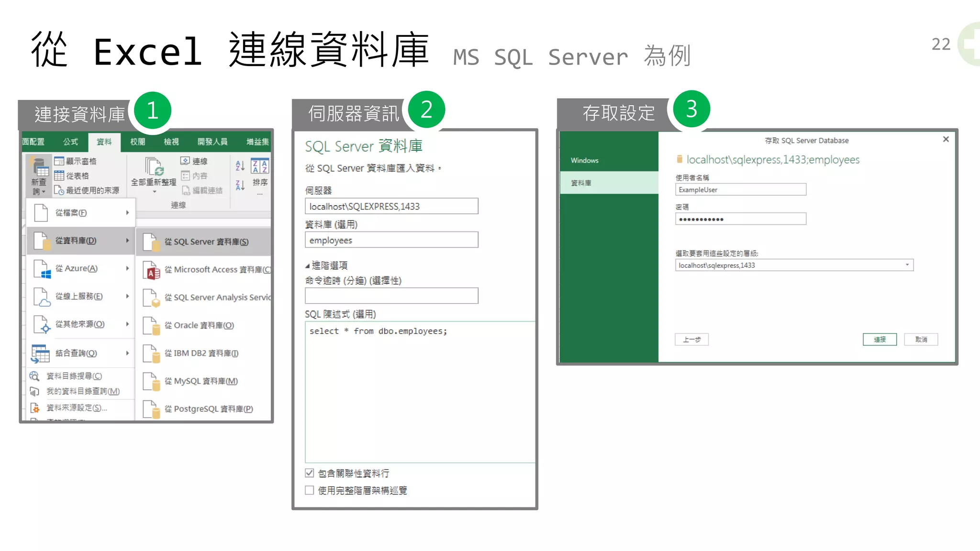Click the 連線 connections icon
This screenshot has height=551, width=980.
pos(185,161)
